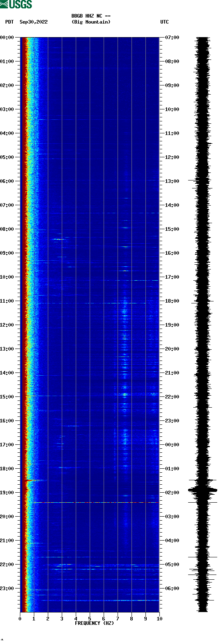Click the PDT timezone label

coord(10,22)
